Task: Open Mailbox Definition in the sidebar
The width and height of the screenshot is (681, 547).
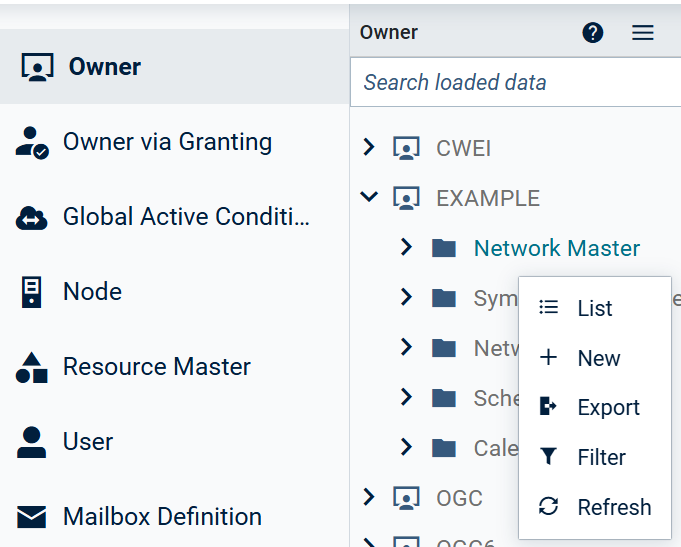Action: pyautogui.click(x=174, y=517)
